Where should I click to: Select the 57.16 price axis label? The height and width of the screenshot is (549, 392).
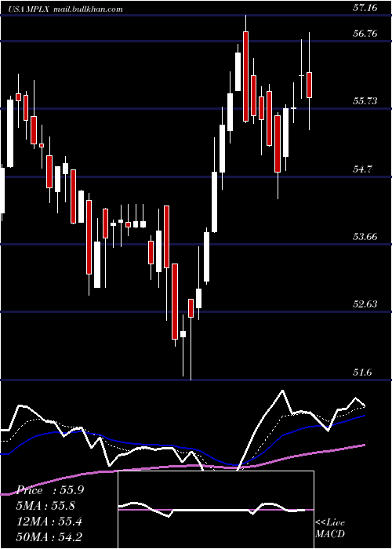pyautogui.click(x=365, y=7)
